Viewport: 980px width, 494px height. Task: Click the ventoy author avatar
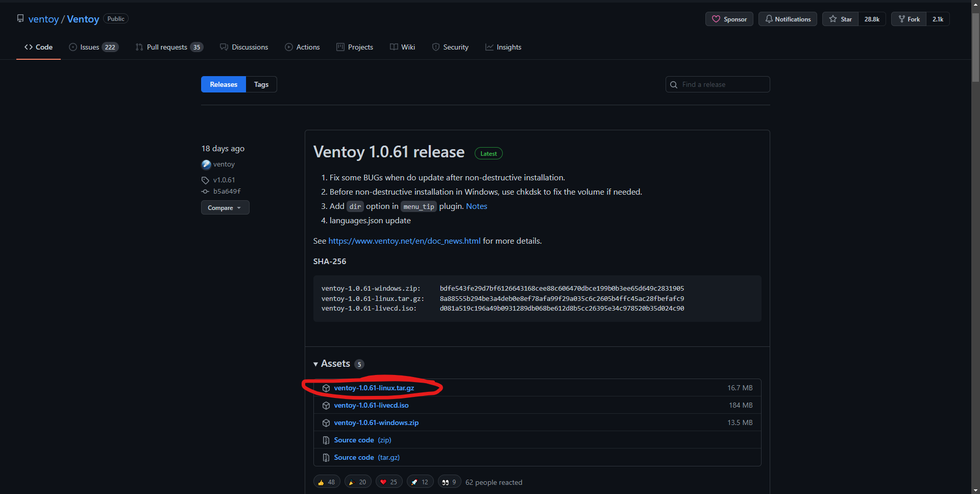[x=206, y=164]
